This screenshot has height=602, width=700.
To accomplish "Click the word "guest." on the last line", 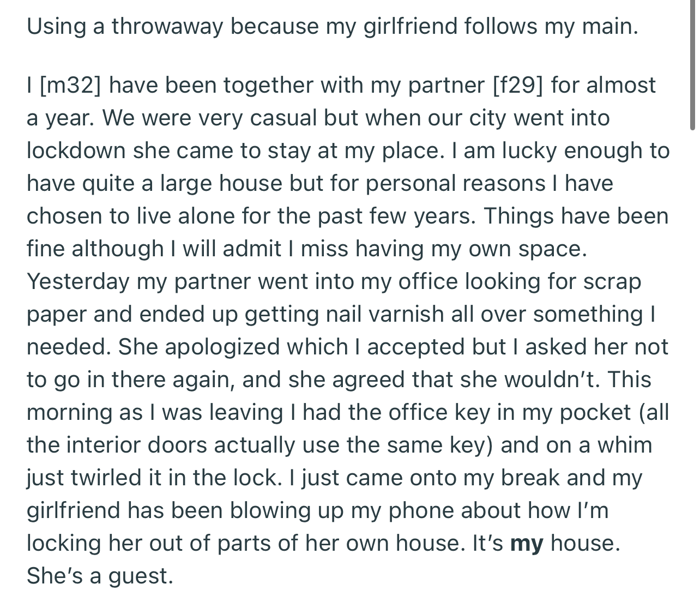I will tap(141, 576).
